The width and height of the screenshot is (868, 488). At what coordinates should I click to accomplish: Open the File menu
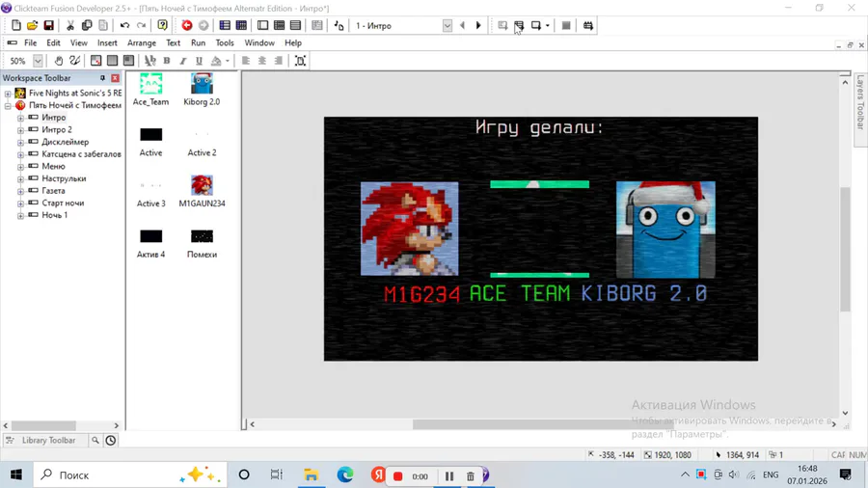tap(31, 42)
